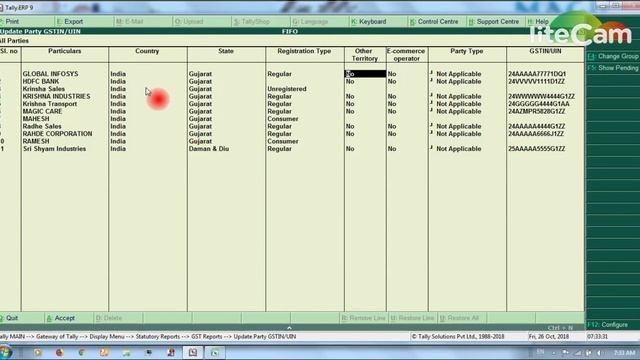Click the taskbar clock showing 7:33 AM

pos(624,353)
